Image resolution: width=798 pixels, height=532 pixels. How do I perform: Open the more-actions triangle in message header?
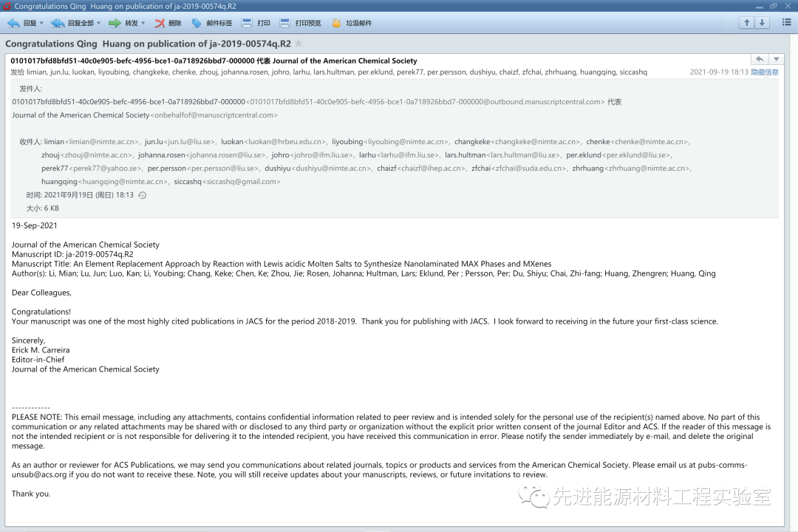[x=776, y=60]
